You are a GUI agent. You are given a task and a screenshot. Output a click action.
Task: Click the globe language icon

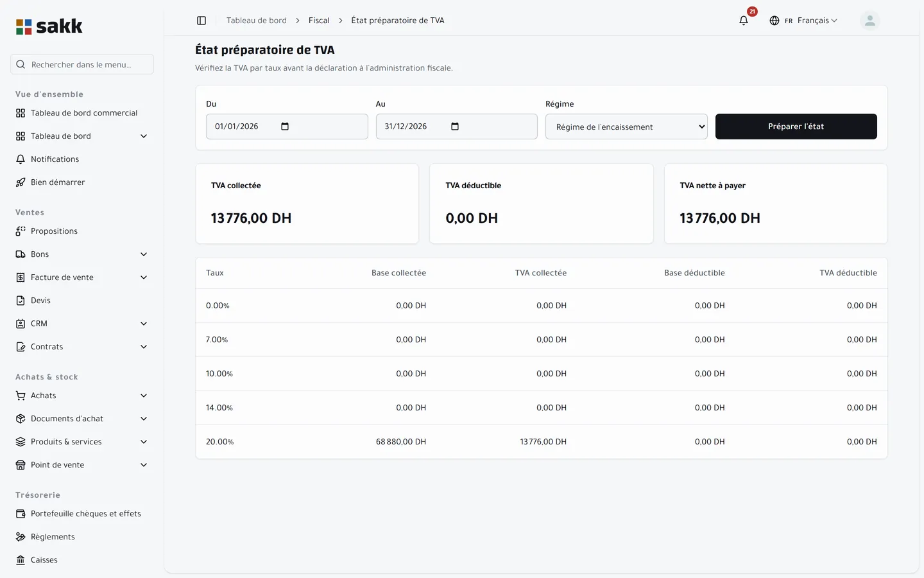coord(774,21)
